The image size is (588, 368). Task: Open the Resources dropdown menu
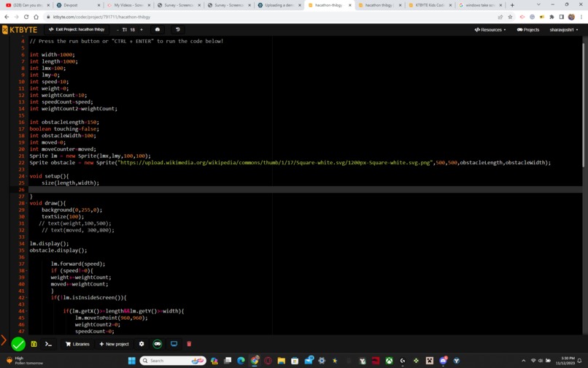pos(490,30)
